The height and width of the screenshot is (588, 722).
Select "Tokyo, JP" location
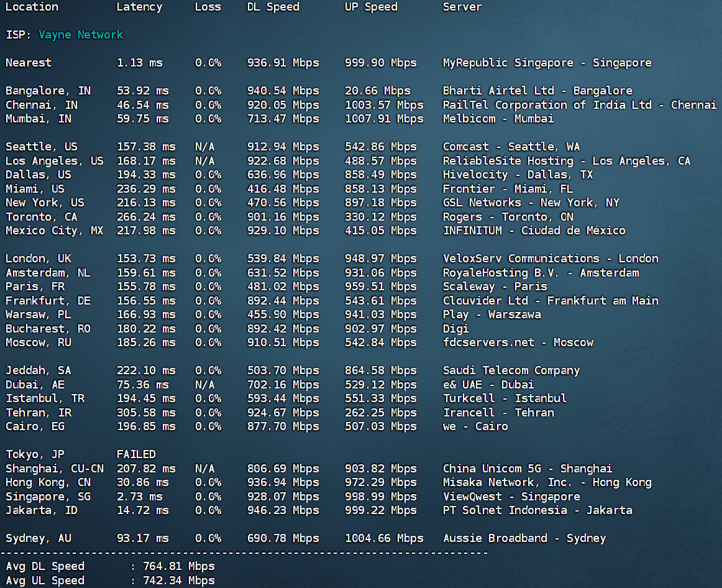click(35, 454)
